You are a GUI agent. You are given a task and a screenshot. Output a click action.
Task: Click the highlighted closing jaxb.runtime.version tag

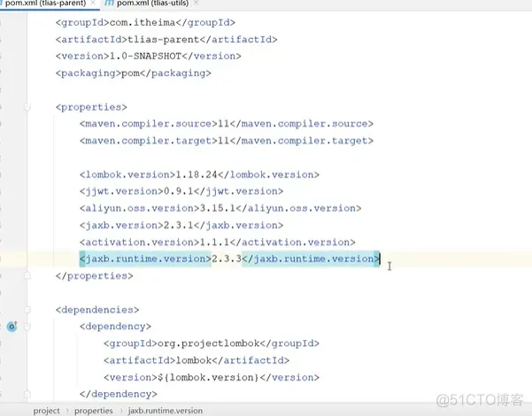(x=311, y=259)
